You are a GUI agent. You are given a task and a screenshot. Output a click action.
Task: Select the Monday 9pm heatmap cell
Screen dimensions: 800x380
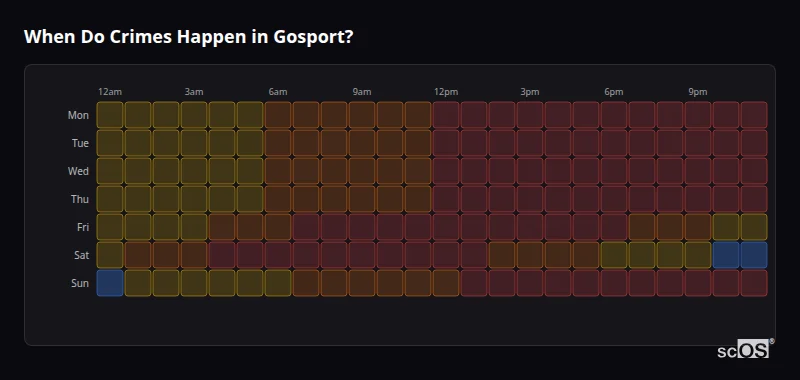(x=698, y=115)
